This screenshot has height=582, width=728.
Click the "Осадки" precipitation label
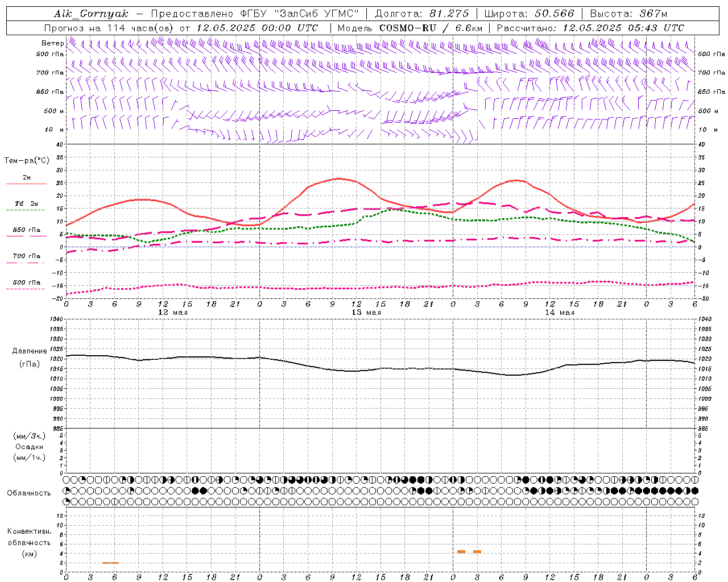(x=30, y=447)
